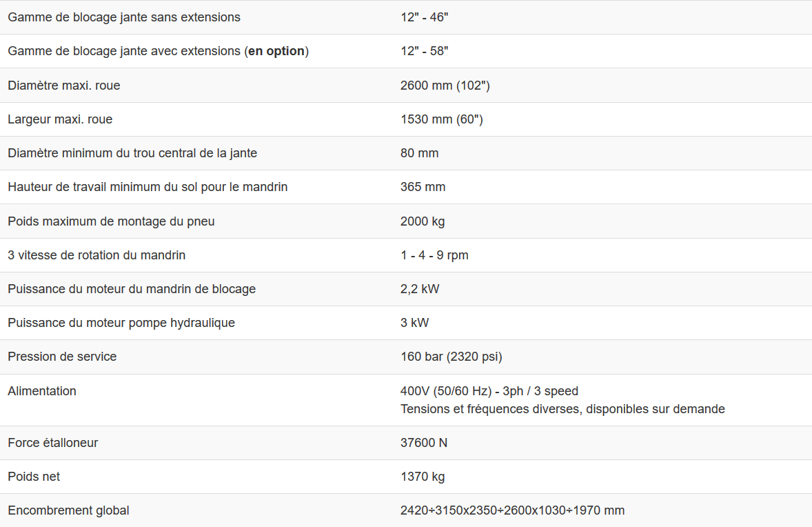
Task: Select the 160 bar (2320 psi) value
Action: click(x=451, y=357)
